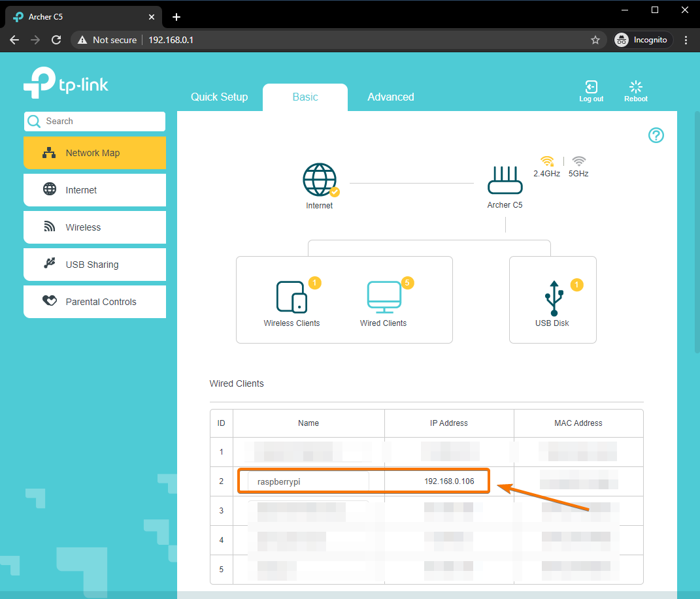700x599 pixels.
Task: Open USB Sharing in the sidebar
Action: tap(95, 265)
